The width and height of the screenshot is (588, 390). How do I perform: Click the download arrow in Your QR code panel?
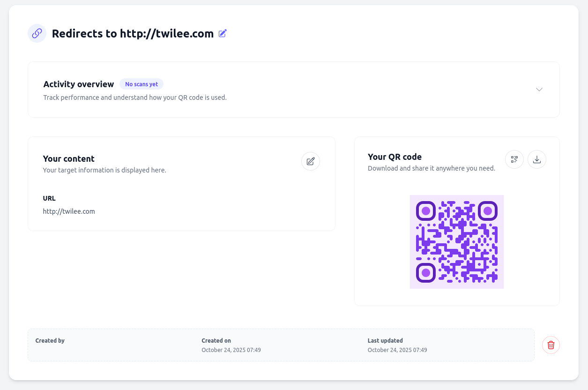[536, 159]
